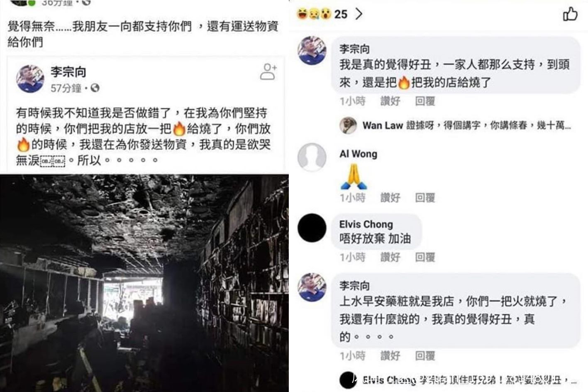Click 李宗向's profile picture in the shared post
588x392 pixels.
coord(30,78)
